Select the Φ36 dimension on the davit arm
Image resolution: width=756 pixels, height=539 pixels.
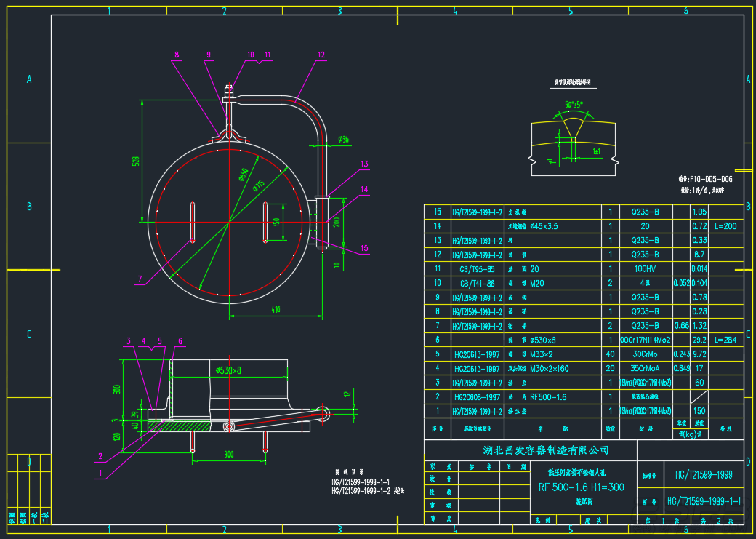tap(343, 140)
